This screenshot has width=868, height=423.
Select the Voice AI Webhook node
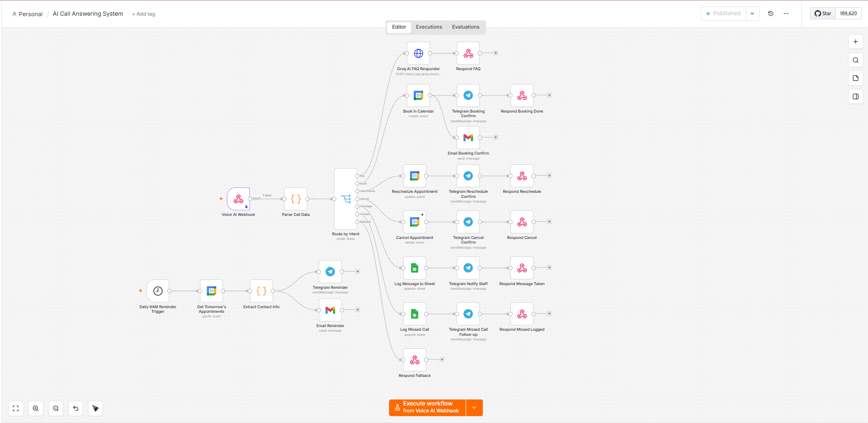238,199
